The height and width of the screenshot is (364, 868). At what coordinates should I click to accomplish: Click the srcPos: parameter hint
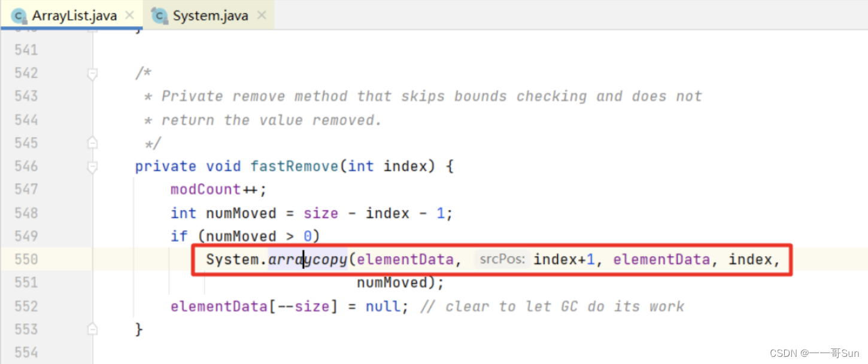[x=502, y=260]
